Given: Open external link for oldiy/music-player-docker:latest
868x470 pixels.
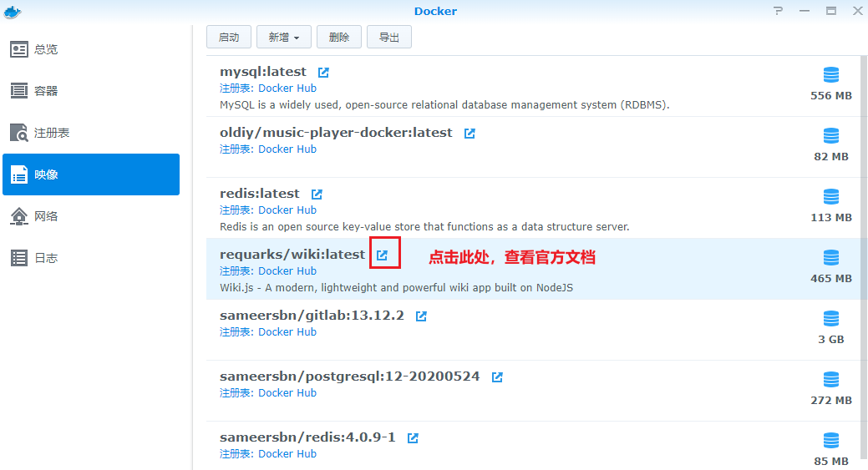Looking at the screenshot, I should coord(470,134).
